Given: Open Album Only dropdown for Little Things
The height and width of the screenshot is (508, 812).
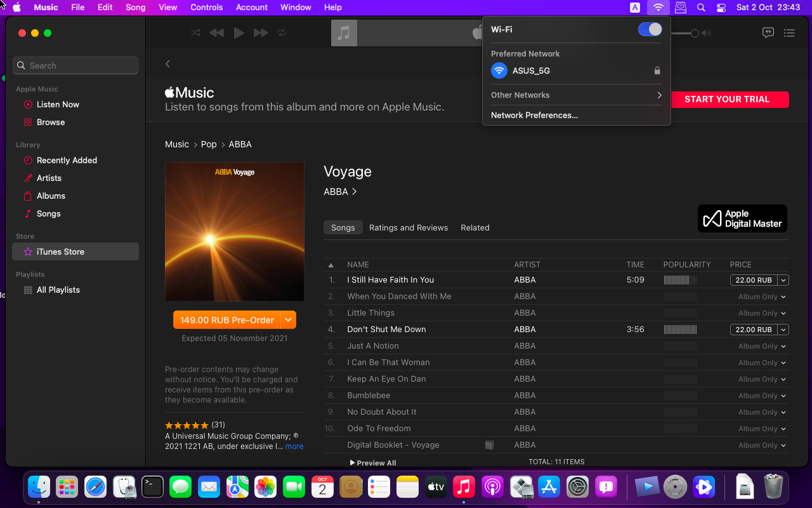Looking at the screenshot, I should pyautogui.click(x=783, y=313).
